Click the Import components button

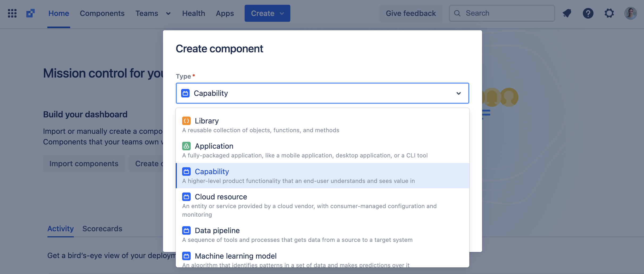coord(84,164)
